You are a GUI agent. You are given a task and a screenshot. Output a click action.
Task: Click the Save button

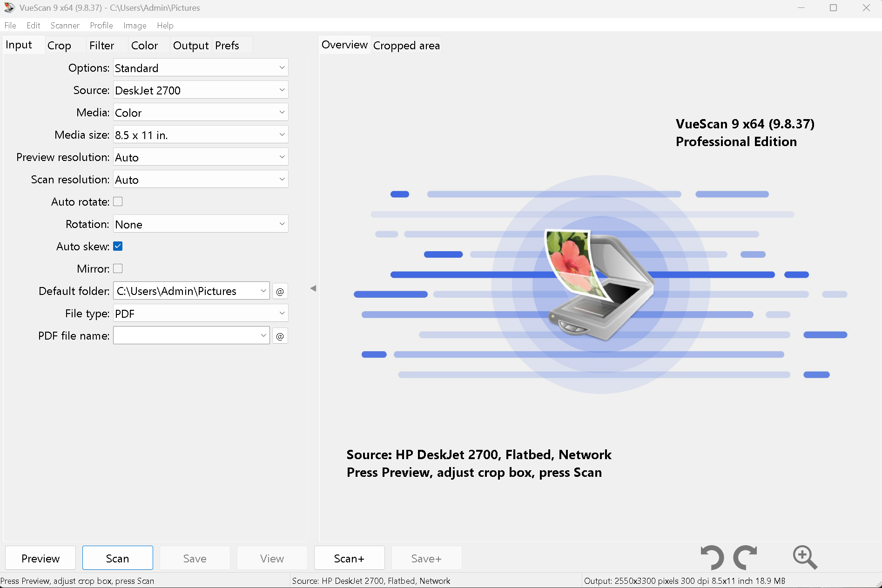[x=195, y=558]
